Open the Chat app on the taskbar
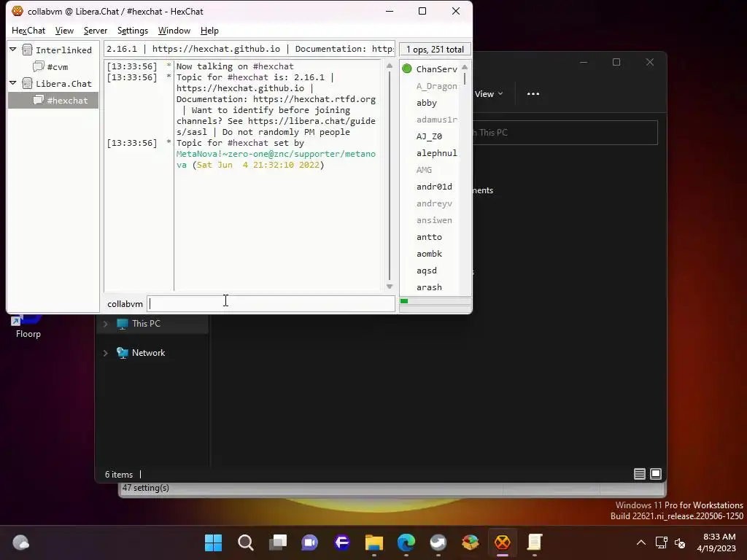This screenshot has width=747, height=560. (309, 542)
